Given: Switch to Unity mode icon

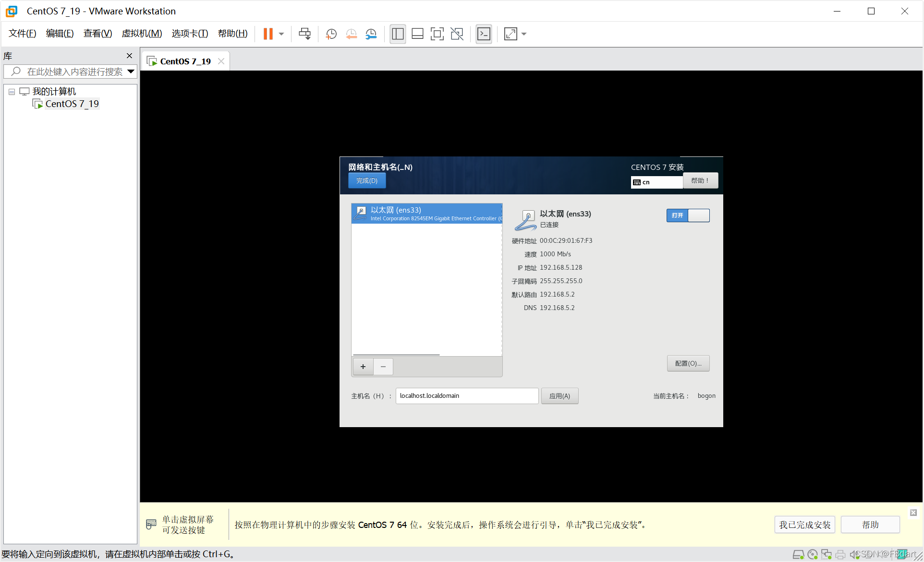Looking at the screenshot, I should tap(457, 34).
